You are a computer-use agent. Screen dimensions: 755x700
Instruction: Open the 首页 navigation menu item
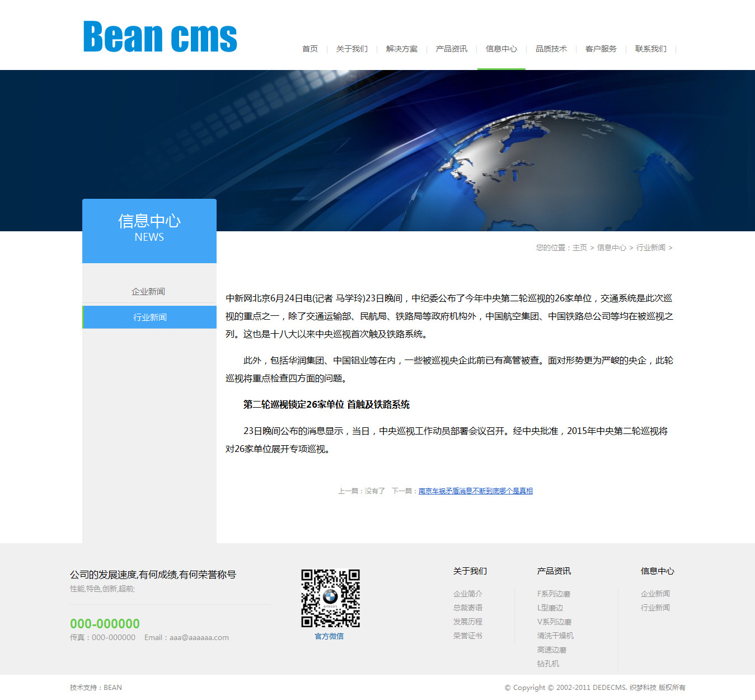310,49
